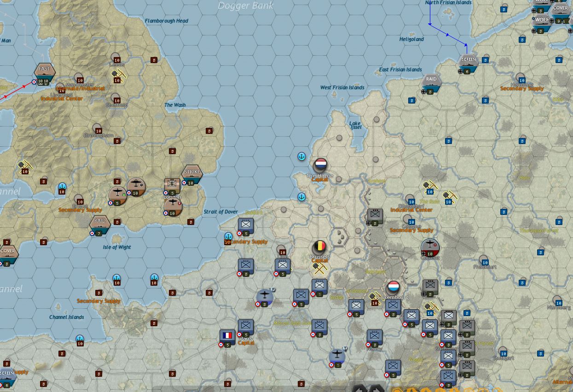Click the mine icon in southwest Wales
Screen dimensions: 573x392
24,166
